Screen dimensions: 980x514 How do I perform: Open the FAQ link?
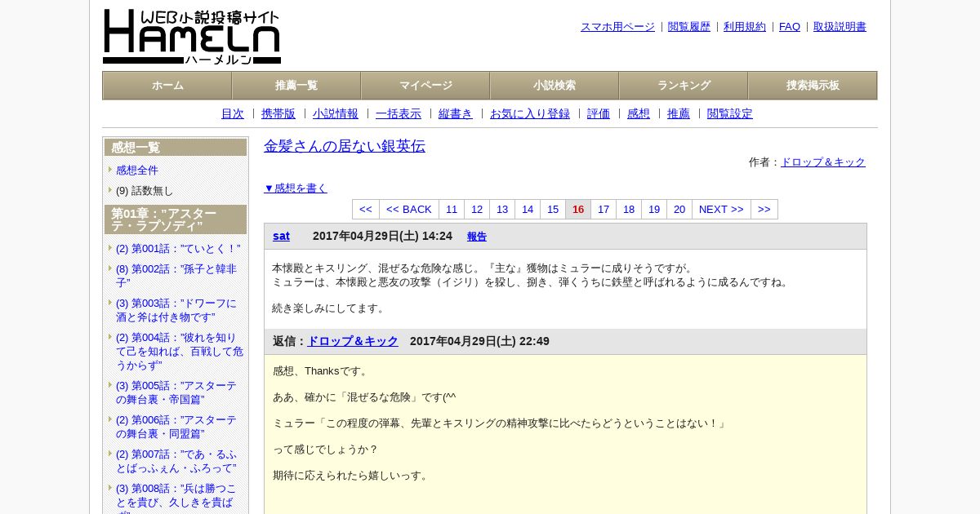click(790, 27)
